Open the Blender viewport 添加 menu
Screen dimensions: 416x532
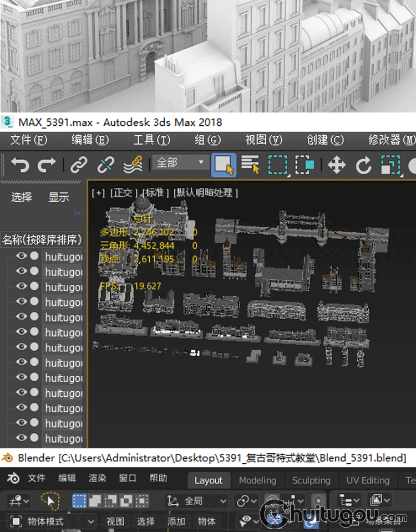[176, 521]
